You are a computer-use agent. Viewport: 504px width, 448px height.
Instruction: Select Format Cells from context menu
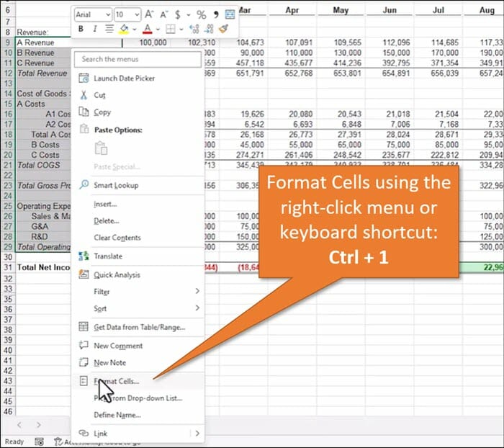coord(117,380)
